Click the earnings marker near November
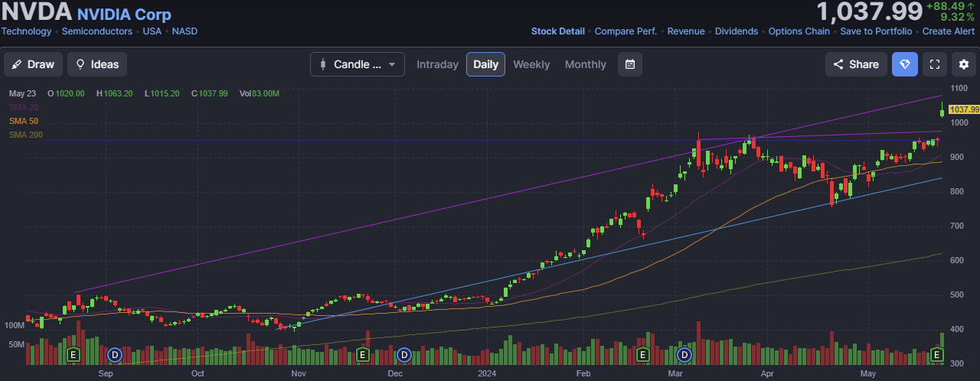The width and height of the screenshot is (980, 381). click(362, 355)
